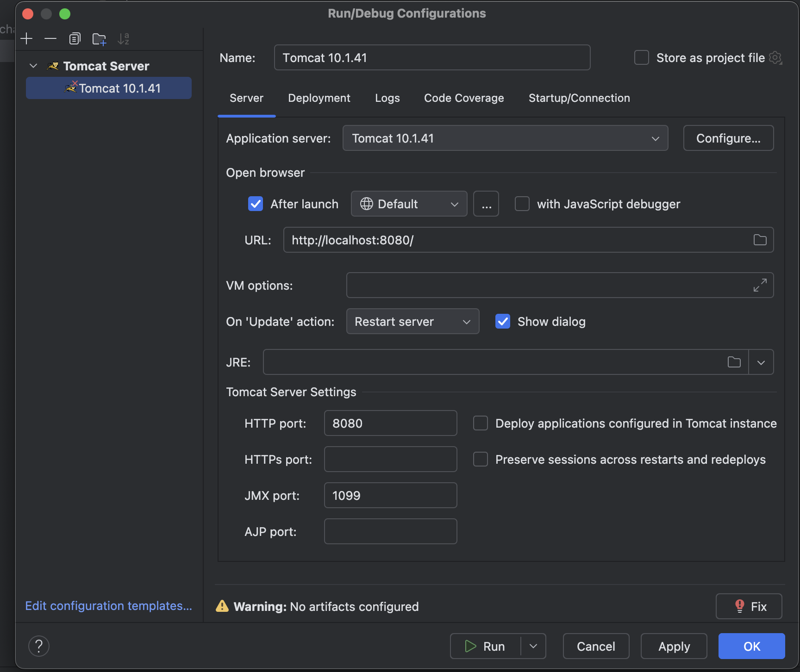
Task: Uncheck the Show dialog checkbox
Action: [x=503, y=321]
